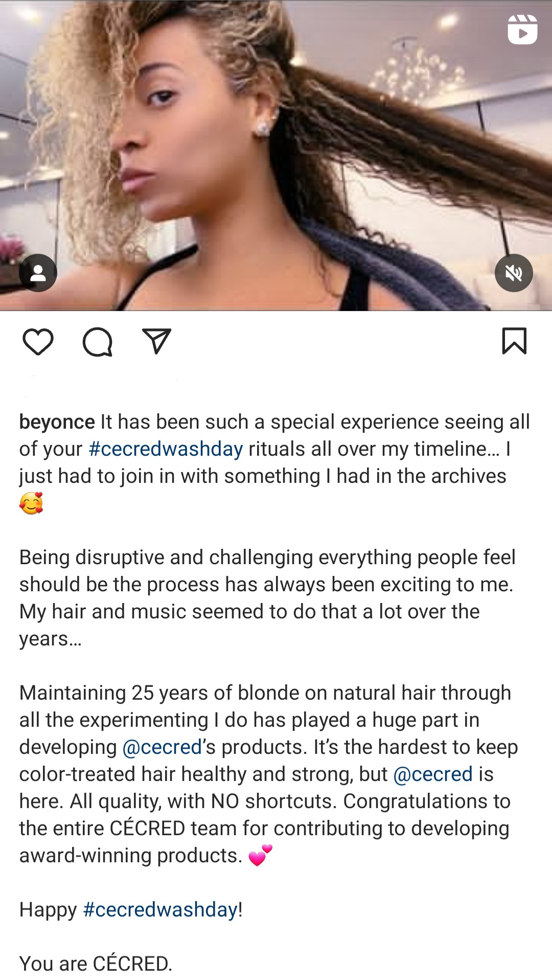
Task: Share the post using the paper plane icon
Action: [x=156, y=341]
